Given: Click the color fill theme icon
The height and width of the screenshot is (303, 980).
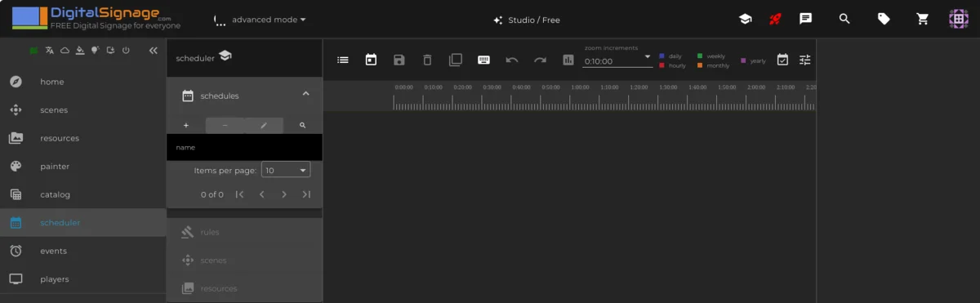Looking at the screenshot, I should [79, 51].
